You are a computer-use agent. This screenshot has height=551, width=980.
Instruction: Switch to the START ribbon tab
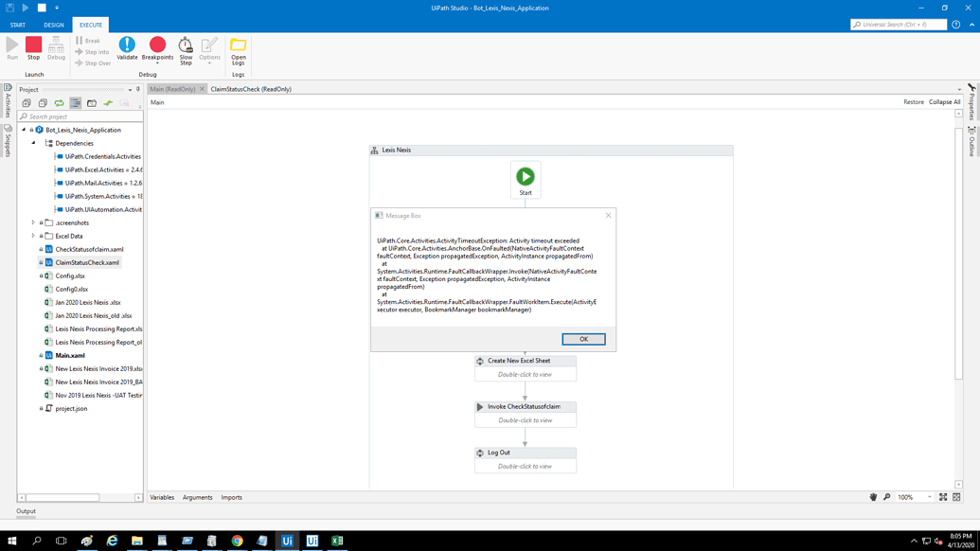tap(17, 25)
